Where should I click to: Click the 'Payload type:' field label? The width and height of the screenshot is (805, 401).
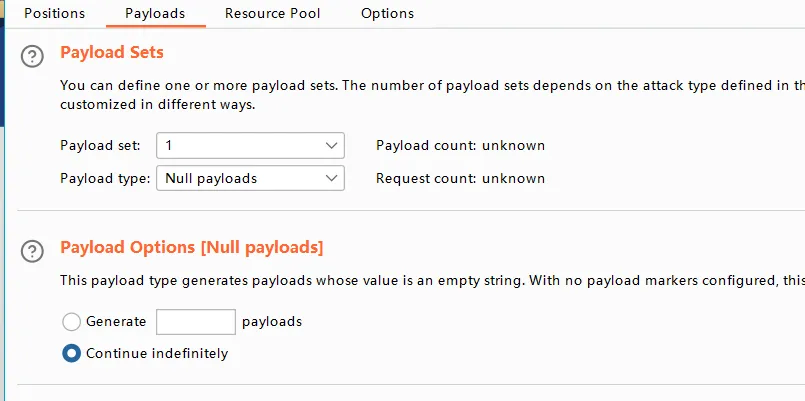[x=104, y=179]
